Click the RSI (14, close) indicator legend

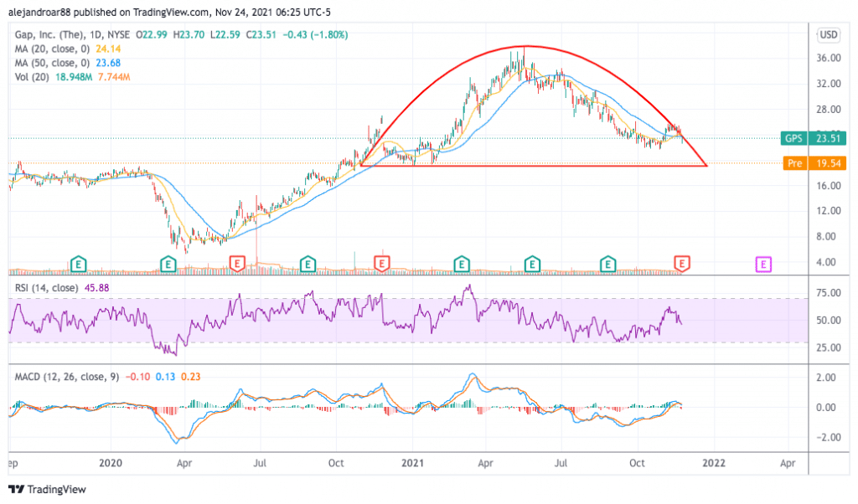coord(46,287)
